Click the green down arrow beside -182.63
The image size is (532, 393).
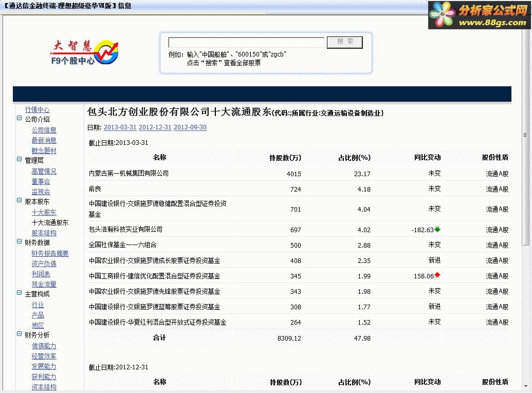point(437,229)
